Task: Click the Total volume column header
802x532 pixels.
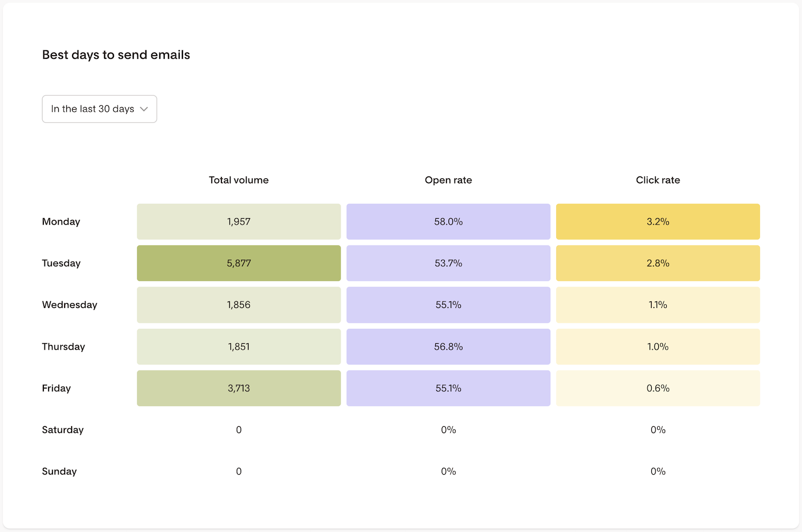Action: coord(238,180)
